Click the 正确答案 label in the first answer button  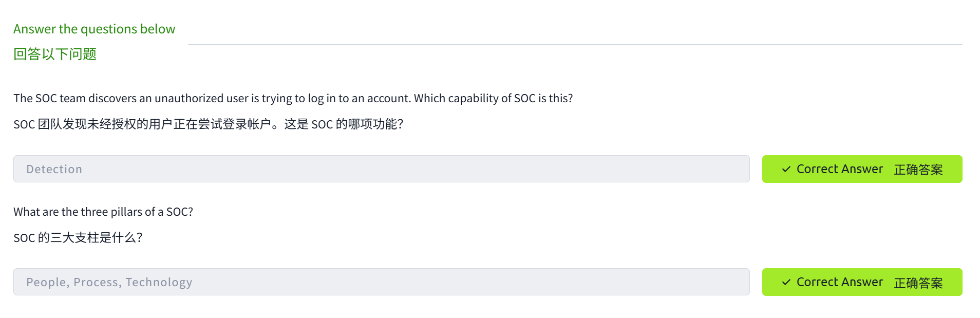tap(918, 170)
